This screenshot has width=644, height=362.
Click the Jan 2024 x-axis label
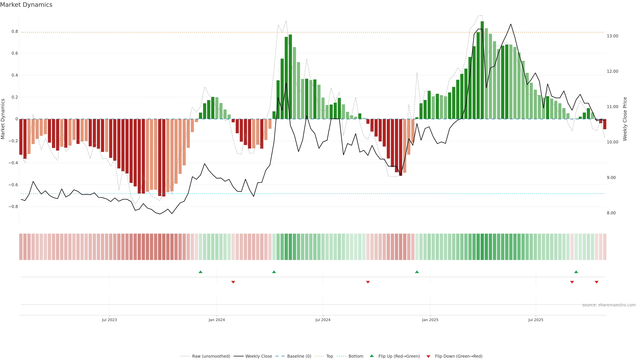(x=217, y=320)
